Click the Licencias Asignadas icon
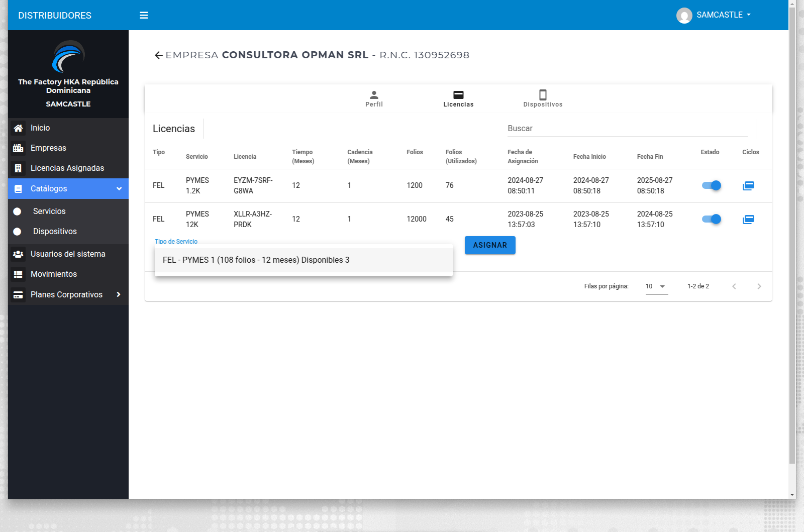The image size is (804, 532). click(x=18, y=168)
